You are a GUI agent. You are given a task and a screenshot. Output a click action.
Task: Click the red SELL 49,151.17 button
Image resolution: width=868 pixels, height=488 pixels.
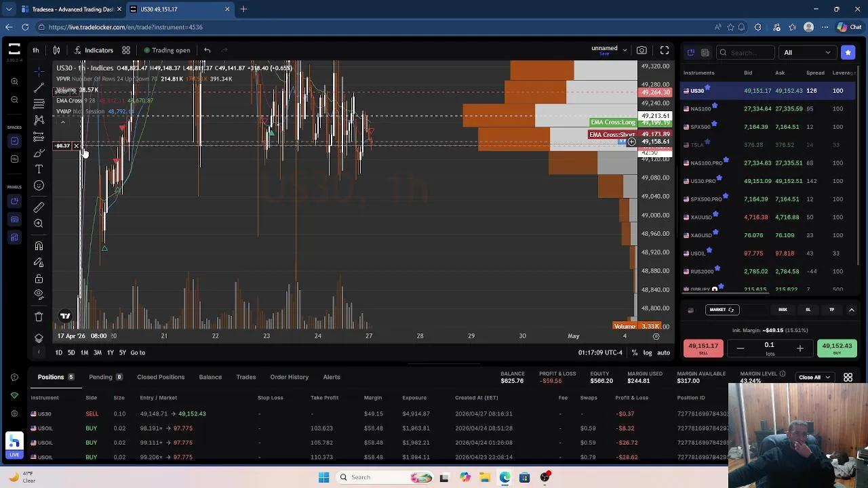[x=703, y=348]
